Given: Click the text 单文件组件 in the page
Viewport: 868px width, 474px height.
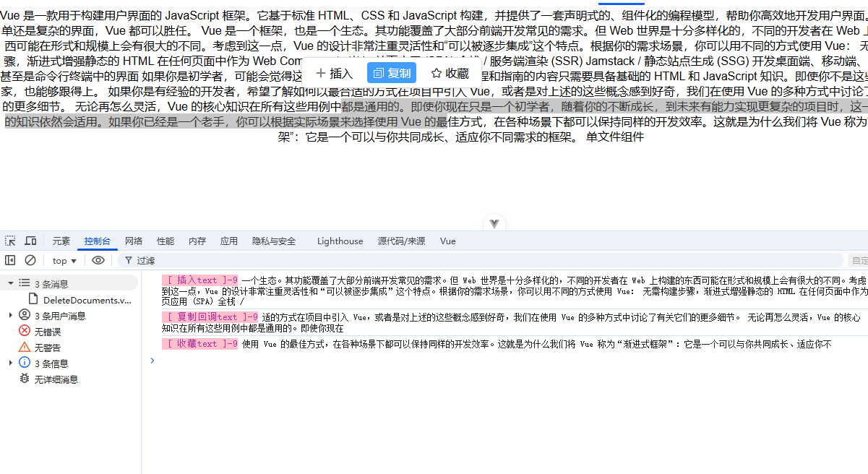Looking at the screenshot, I should (x=614, y=137).
